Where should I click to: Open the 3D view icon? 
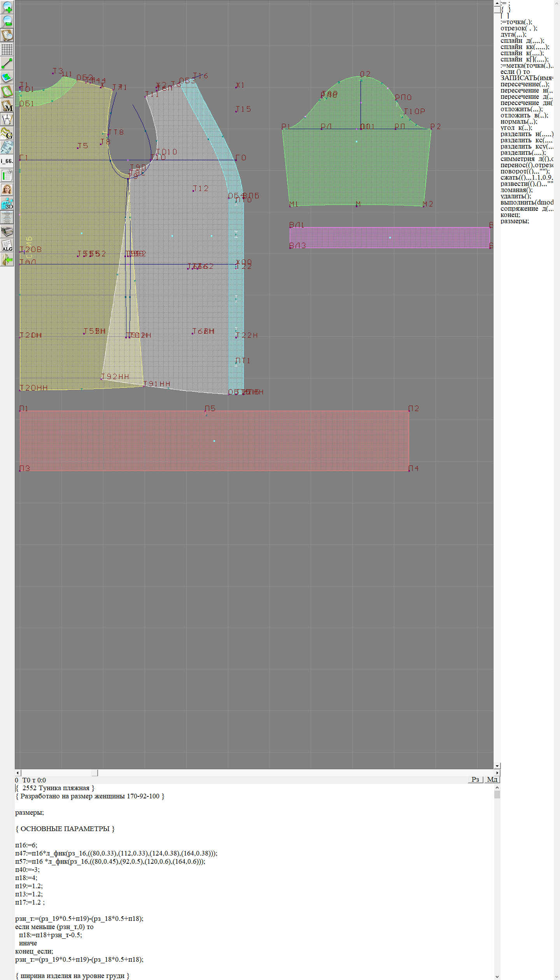pos(7,203)
